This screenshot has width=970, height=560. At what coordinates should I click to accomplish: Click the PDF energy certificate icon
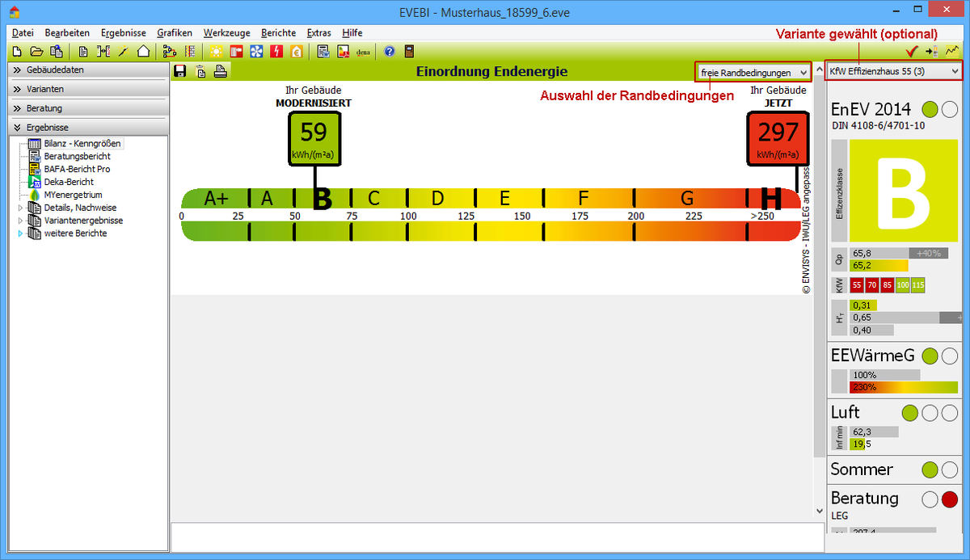(343, 52)
